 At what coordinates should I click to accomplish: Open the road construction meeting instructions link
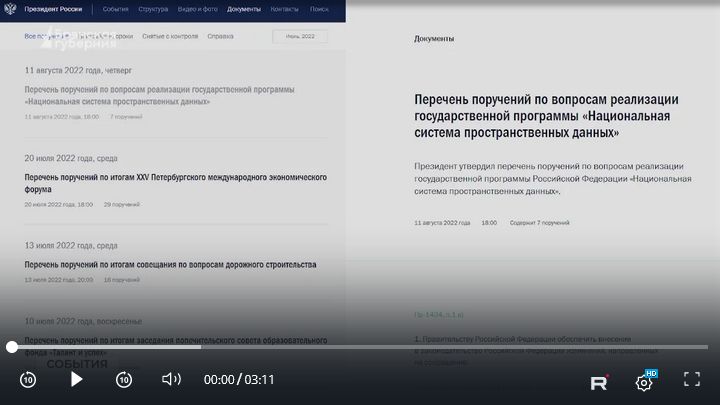(170, 265)
